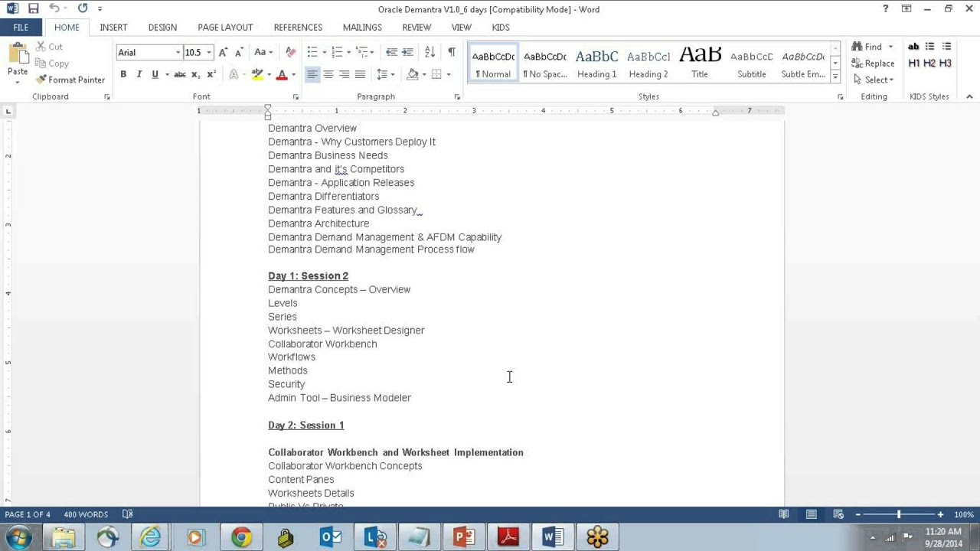Switch to the PAGE LAYOUT tab
980x551 pixels.
(x=225, y=27)
